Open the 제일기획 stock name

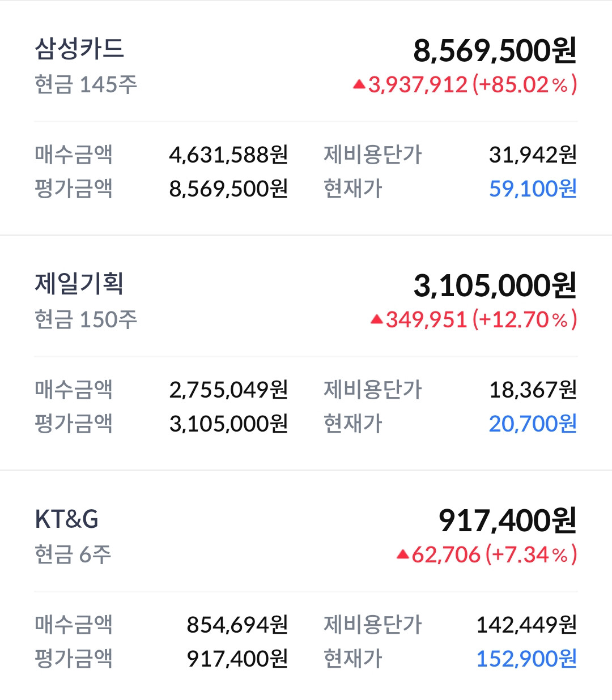[x=79, y=284]
